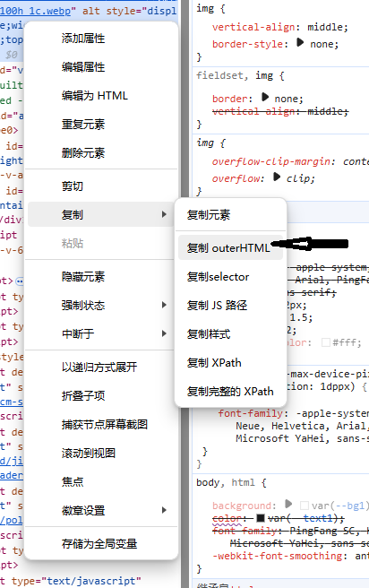Choose 存储为全局变量 menu item
The height and width of the screenshot is (588, 369).
point(101,543)
